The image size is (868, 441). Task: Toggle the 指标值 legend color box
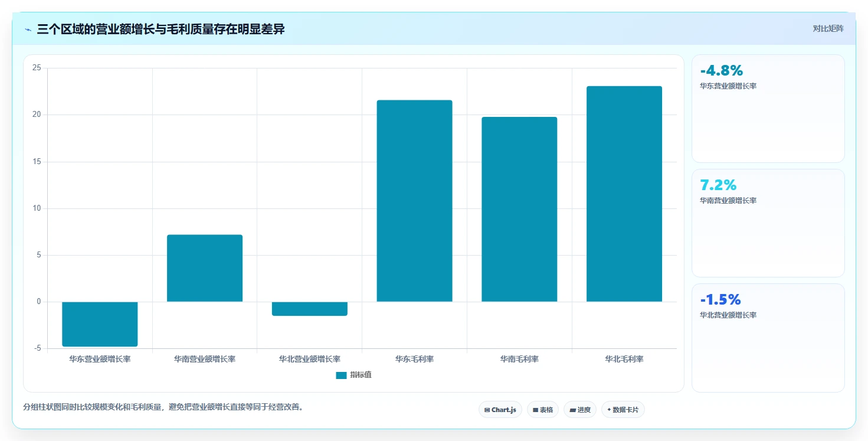(341, 375)
